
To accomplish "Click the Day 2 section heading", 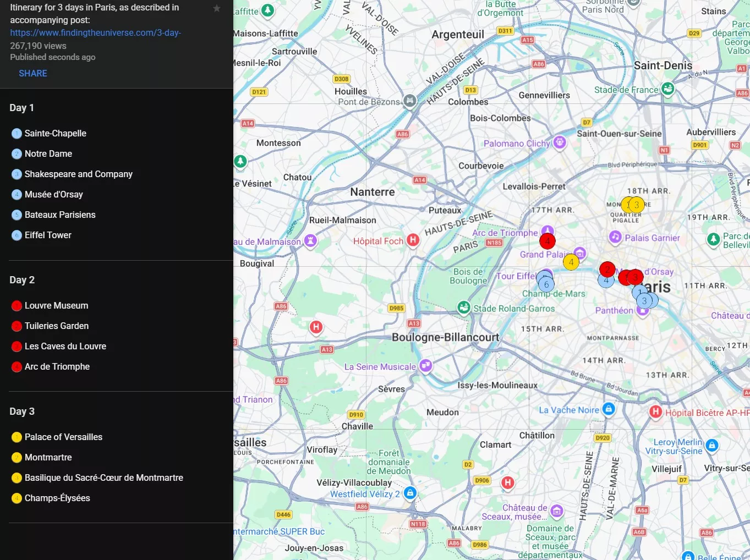I will click(x=22, y=280).
